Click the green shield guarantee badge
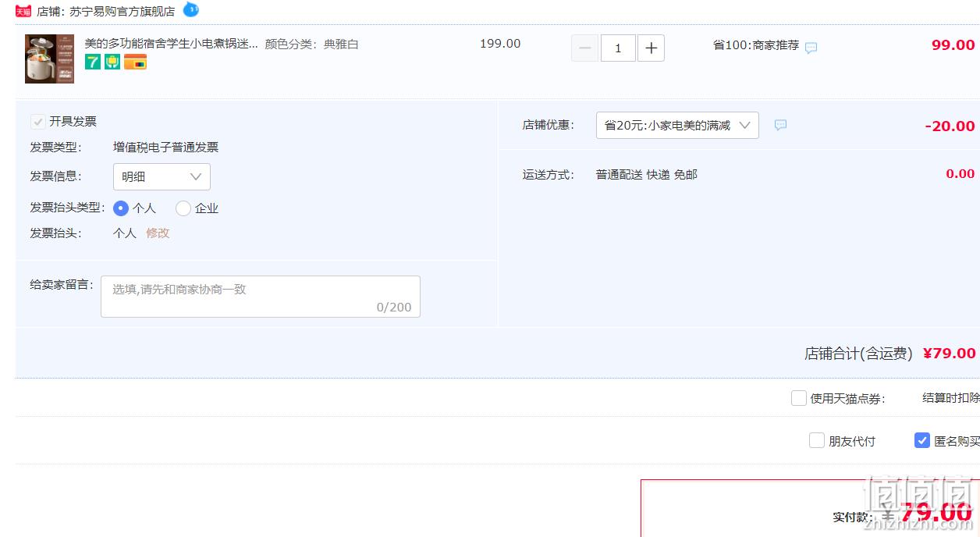 [x=112, y=62]
